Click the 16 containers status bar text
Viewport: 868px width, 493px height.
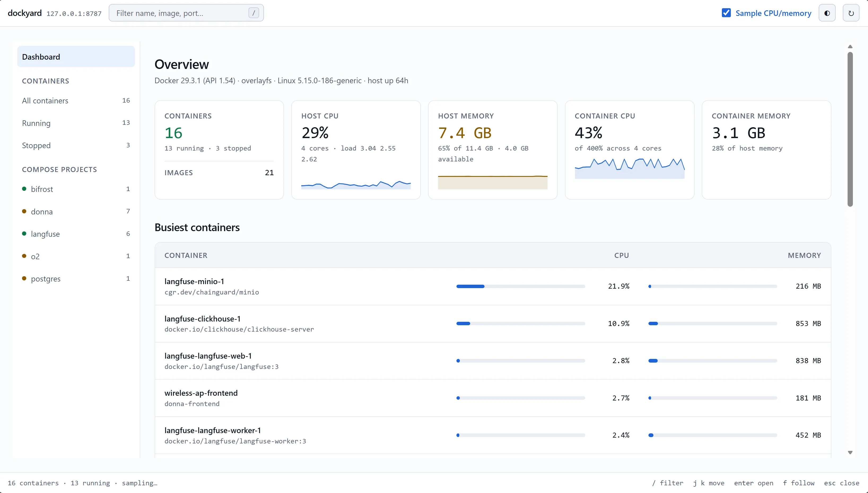33,483
